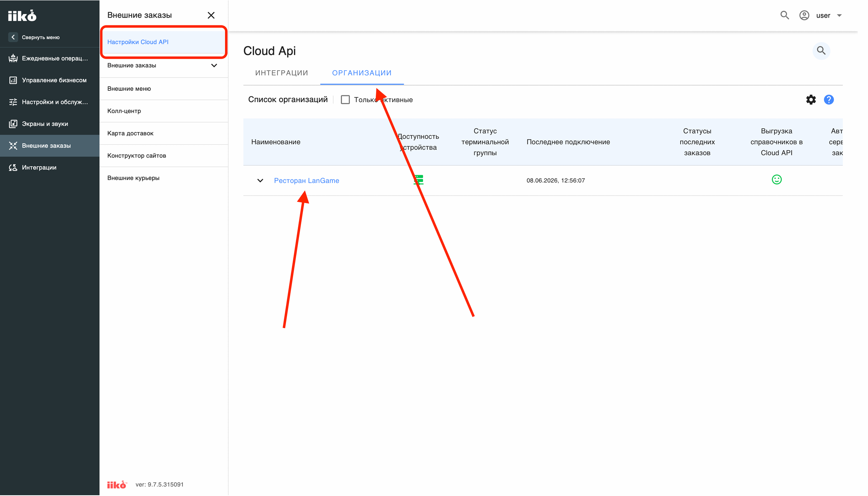Open the help question mark icon
The height and width of the screenshot is (496, 868).
pyautogui.click(x=828, y=100)
